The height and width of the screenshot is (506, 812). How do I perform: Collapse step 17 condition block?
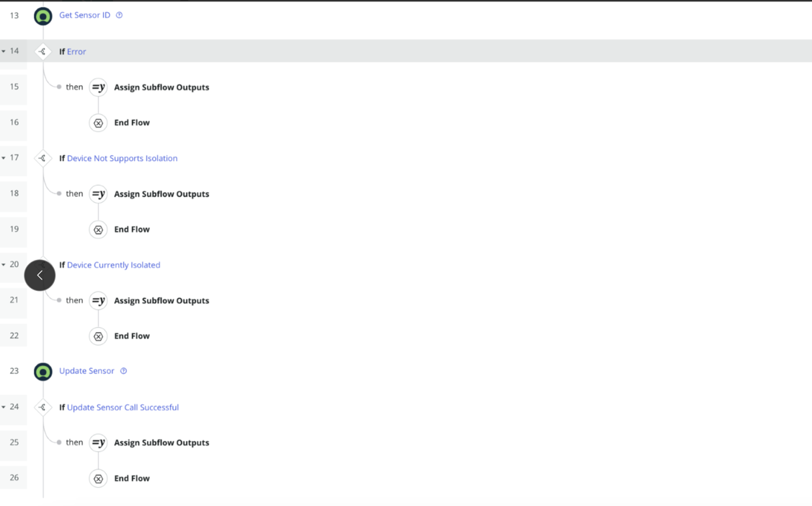[4, 158]
